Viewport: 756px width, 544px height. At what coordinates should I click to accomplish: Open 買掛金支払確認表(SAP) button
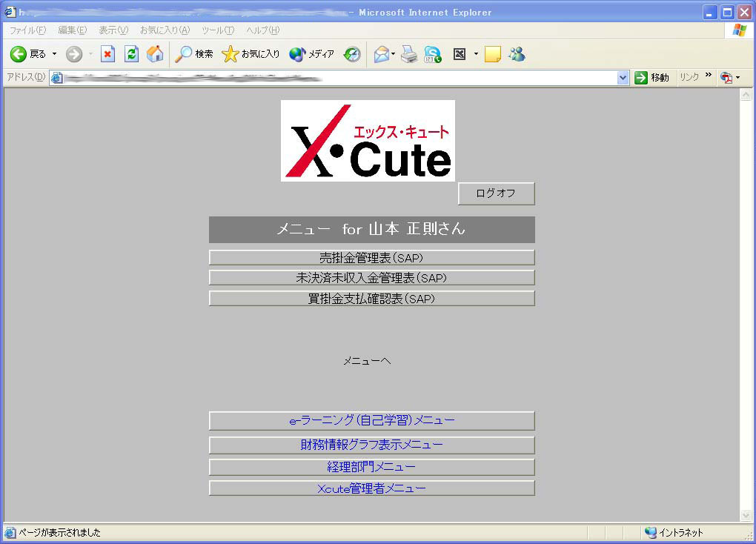pos(372,299)
